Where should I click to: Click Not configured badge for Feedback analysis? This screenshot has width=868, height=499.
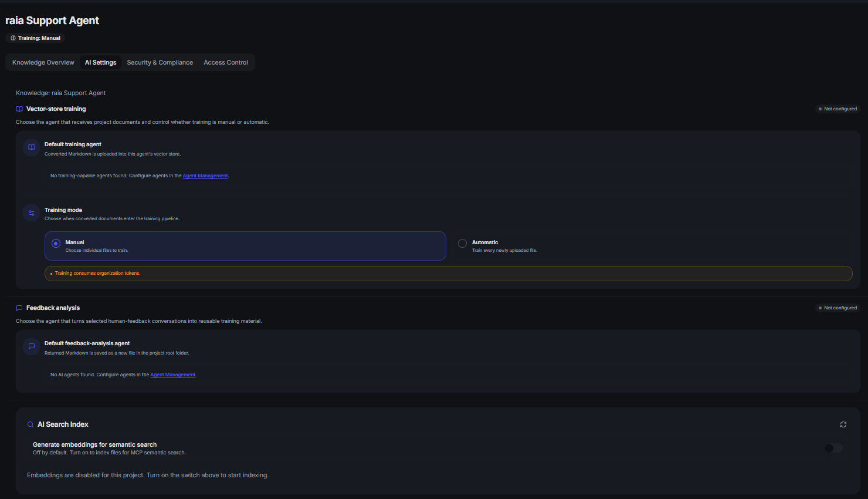pos(838,308)
